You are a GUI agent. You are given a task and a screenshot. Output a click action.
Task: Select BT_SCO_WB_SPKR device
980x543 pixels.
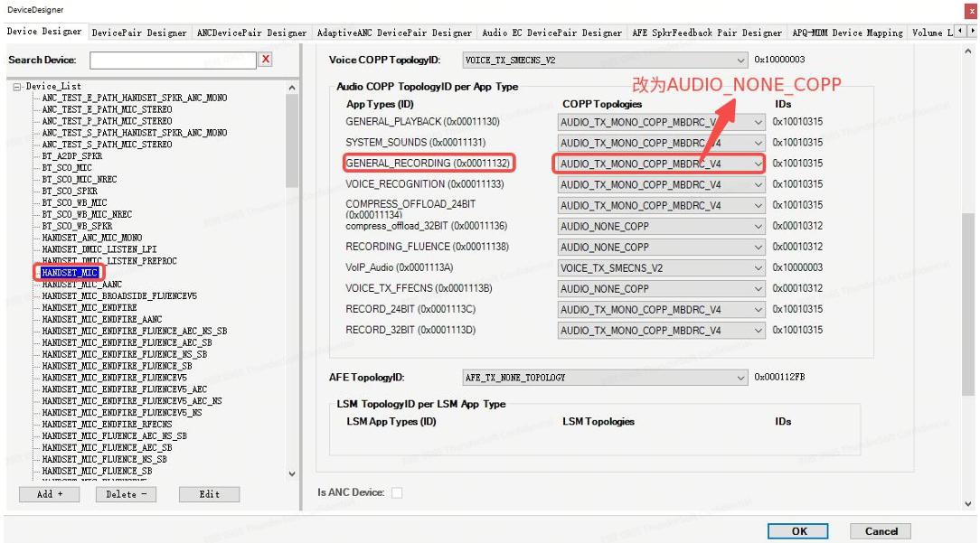coord(77,226)
